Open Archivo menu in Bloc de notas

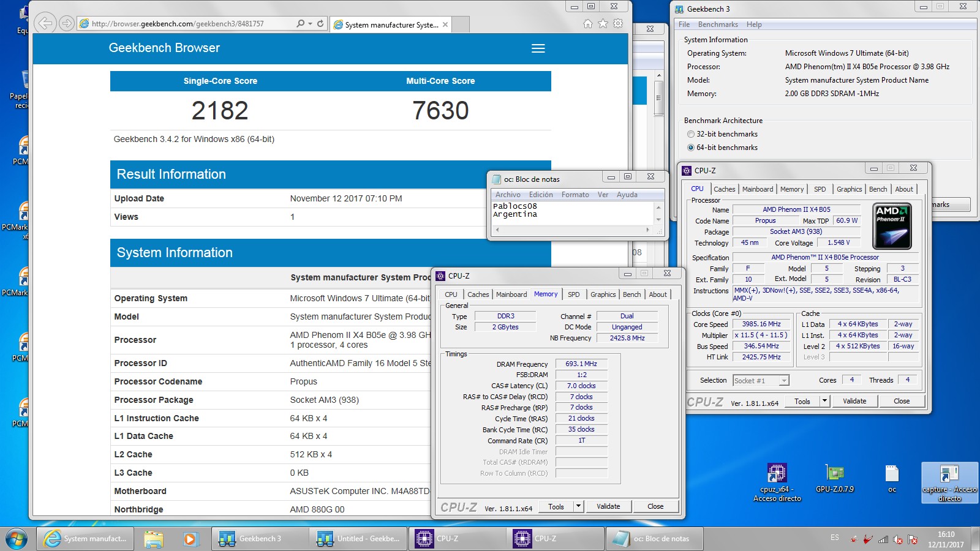pyautogui.click(x=508, y=195)
